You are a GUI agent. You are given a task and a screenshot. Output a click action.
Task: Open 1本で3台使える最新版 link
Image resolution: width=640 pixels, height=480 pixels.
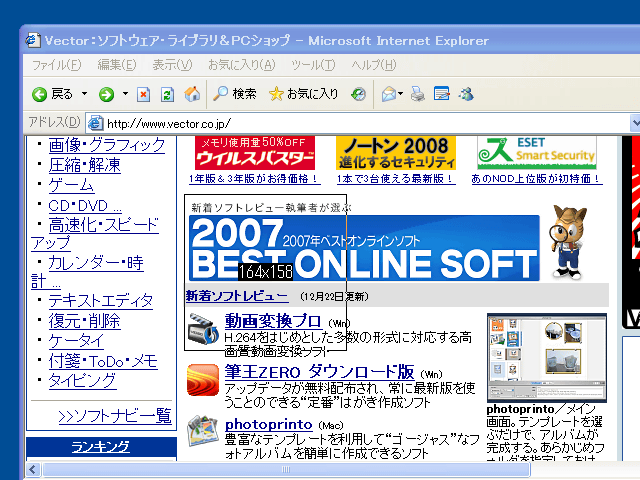click(x=396, y=179)
